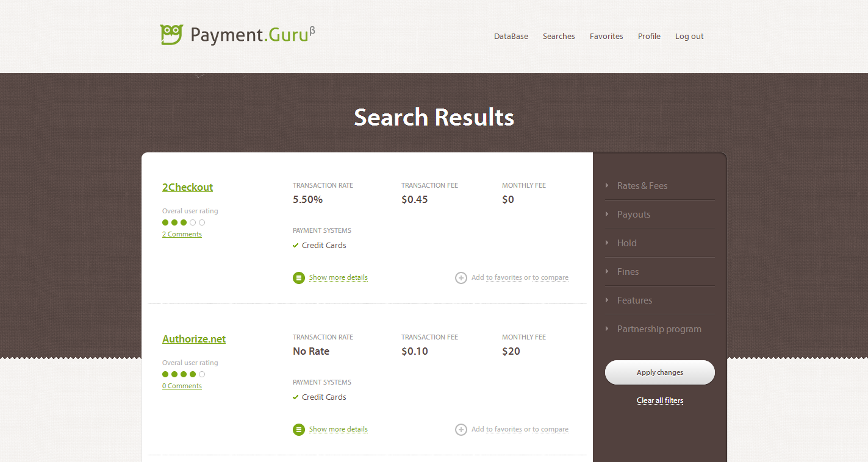Screen dimensions: 868x462
Task: Click the rating dots under 2Checkout
Action: pyautogui.click(x=184, y=222)
